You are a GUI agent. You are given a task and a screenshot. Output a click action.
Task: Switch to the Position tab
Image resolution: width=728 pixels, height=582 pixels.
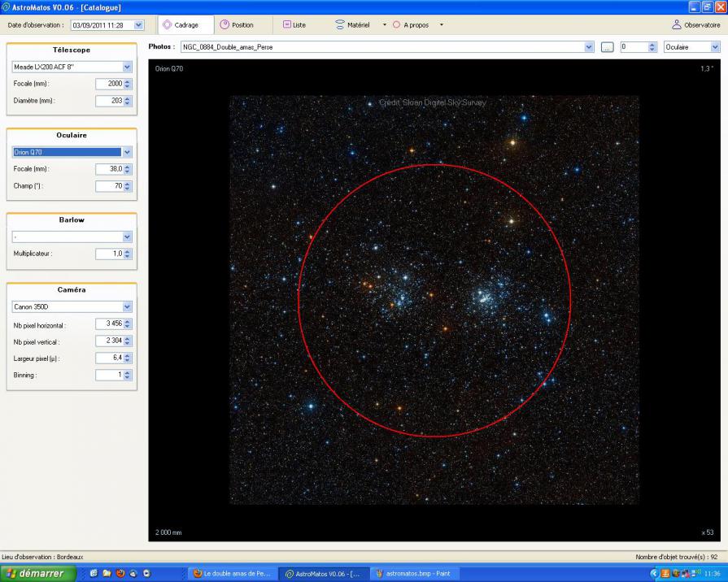(x=237, y=25)
